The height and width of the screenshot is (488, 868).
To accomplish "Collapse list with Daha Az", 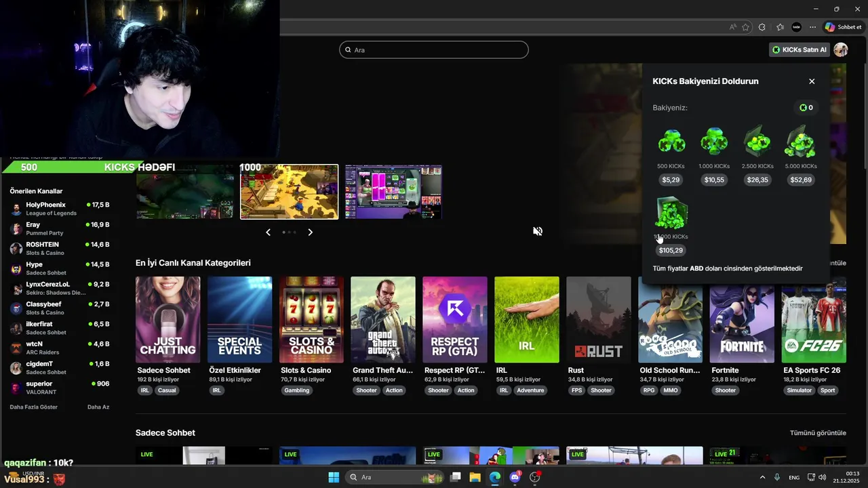I will click(x=98, y=407).
